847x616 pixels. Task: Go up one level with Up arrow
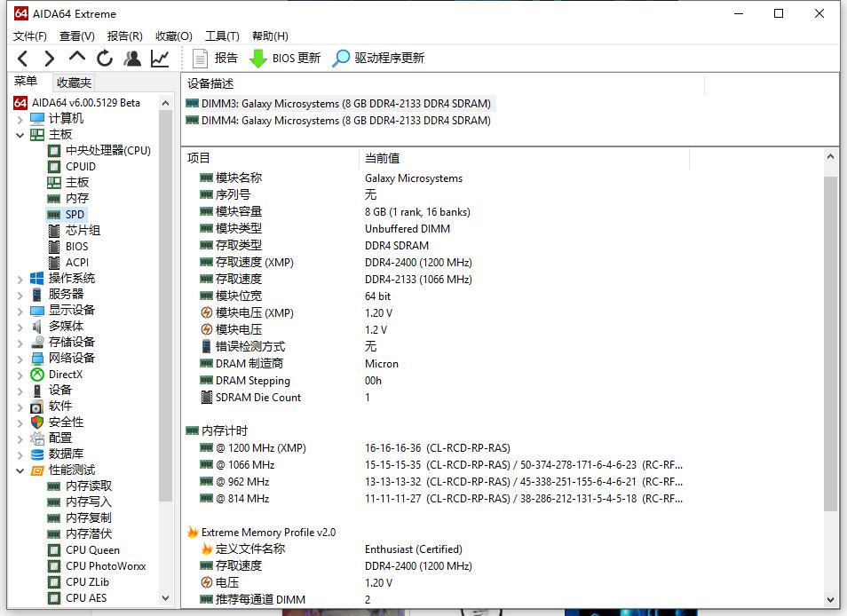[x=77, y=58]
